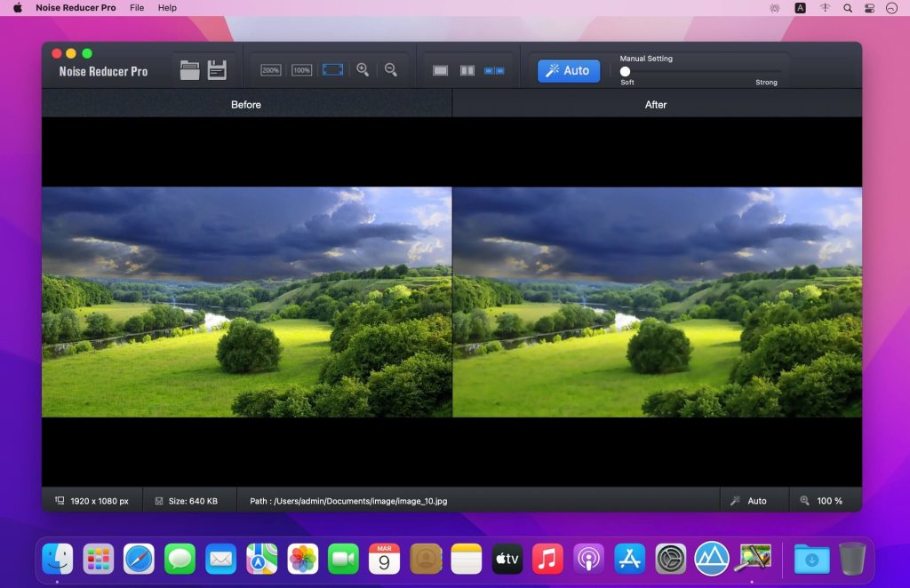Switch to single image view mode
This screenshot has height=588, width=910.
[x=440, y=70]
